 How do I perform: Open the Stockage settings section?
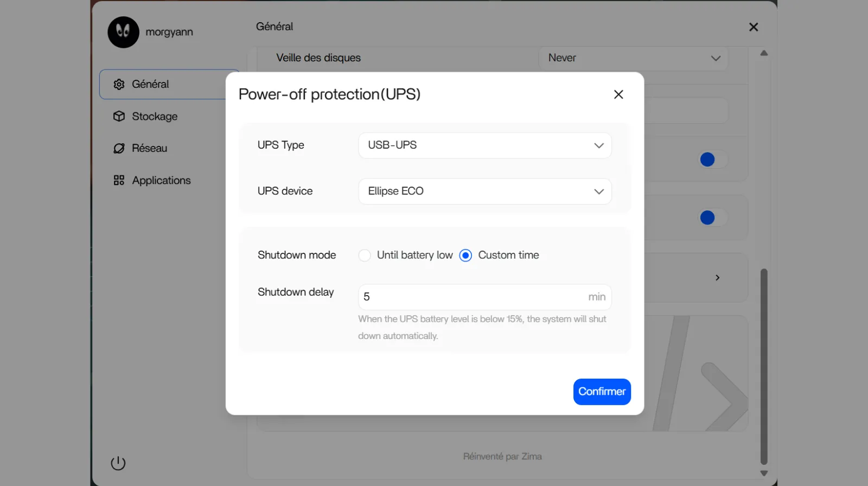[x=155, y=116]
